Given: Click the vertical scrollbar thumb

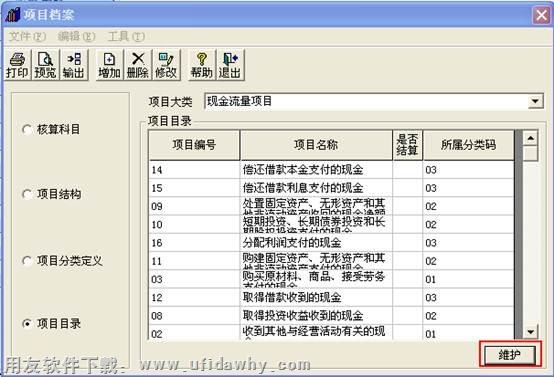Looking at the screenshot, I should pyautogui.click(x=530, y=153).
